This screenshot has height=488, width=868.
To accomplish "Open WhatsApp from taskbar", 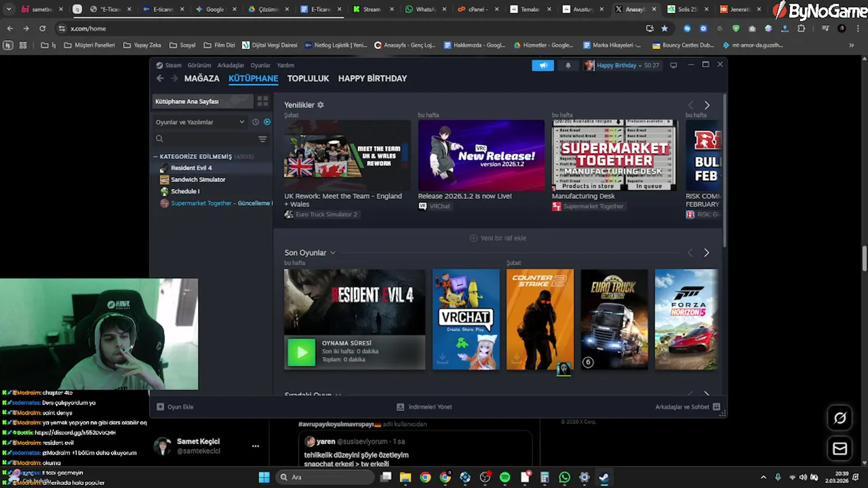I will pos(564,477).
